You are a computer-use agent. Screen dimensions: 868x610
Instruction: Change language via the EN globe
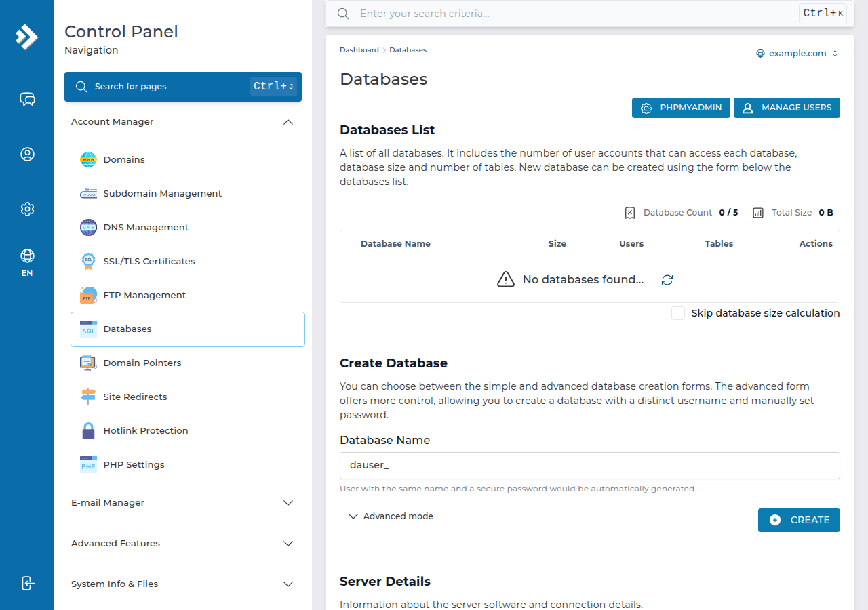tap(27, 263)
